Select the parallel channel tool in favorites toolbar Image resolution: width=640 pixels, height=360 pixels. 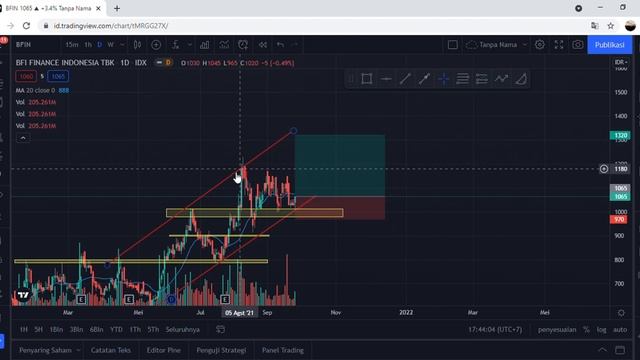coord(482,79)
